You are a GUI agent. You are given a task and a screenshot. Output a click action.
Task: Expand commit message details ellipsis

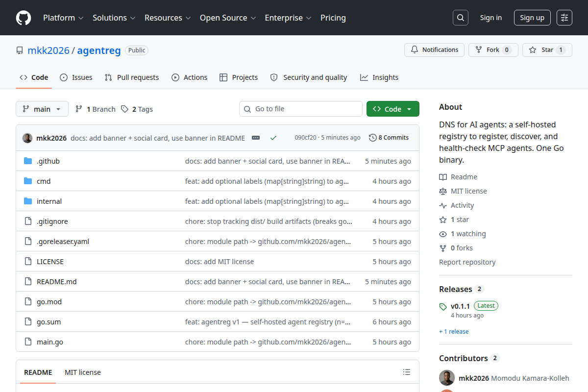coord(256,138)
